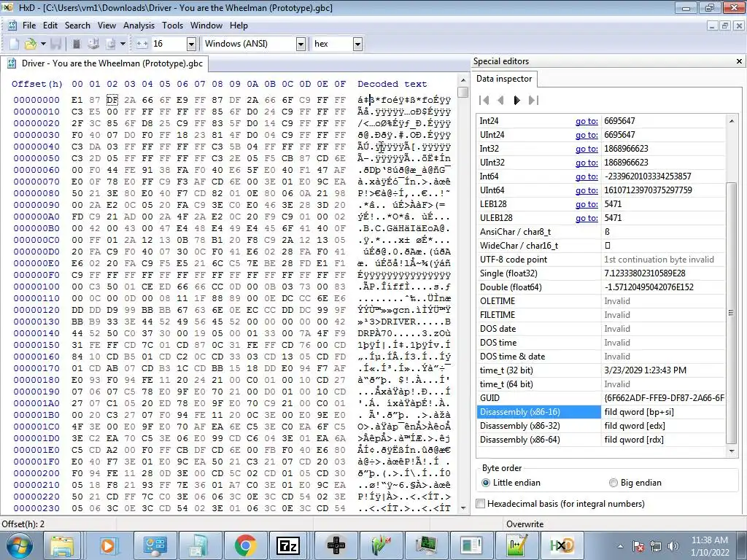Click go to link for UInt24

(587, 135)
